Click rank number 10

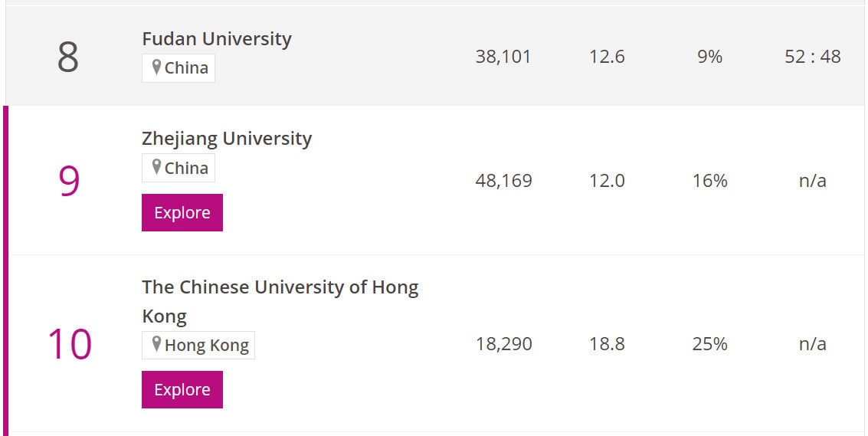70,344
